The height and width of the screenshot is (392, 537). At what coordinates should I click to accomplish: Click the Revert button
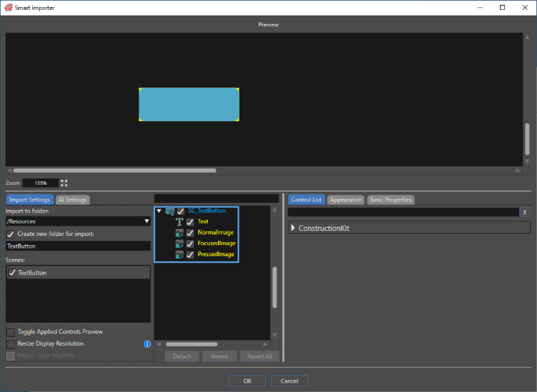(220, 356)
